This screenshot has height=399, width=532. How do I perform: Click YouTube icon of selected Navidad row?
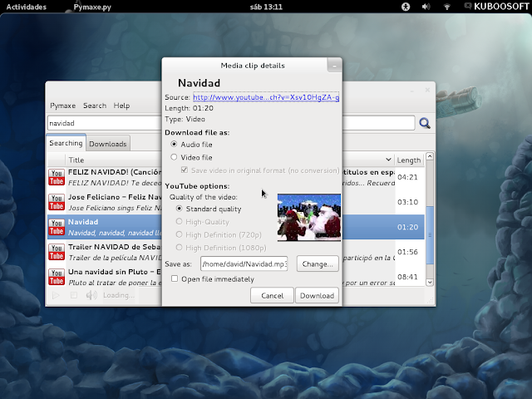pyautogui.click(x=57, y=227)
